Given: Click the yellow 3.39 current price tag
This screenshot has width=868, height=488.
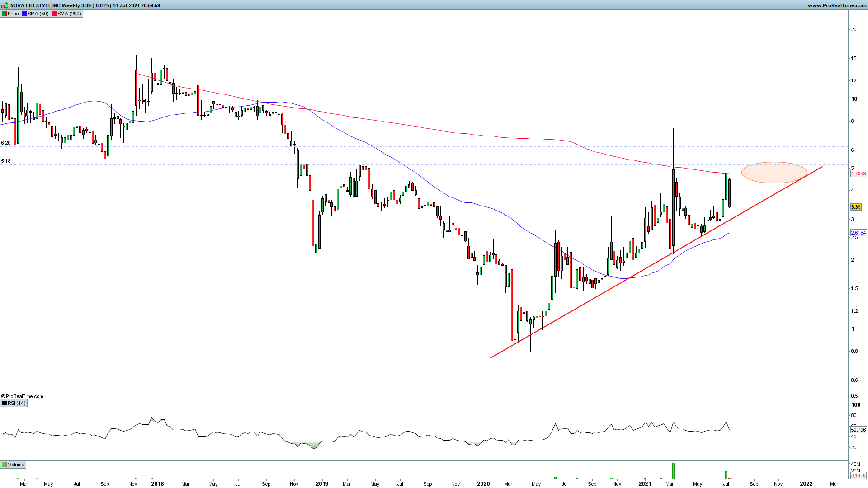Looking at the screenshot, I should pyautogui.click(x=855, y=207).
